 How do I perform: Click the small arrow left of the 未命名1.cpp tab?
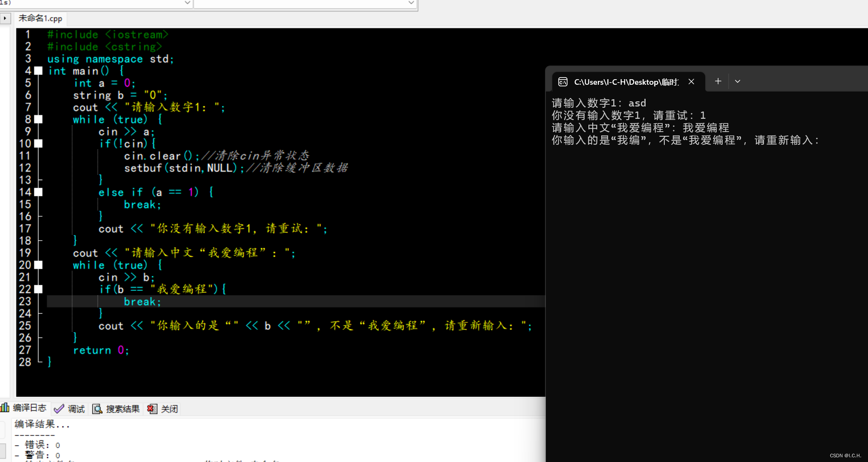point(5,18)
